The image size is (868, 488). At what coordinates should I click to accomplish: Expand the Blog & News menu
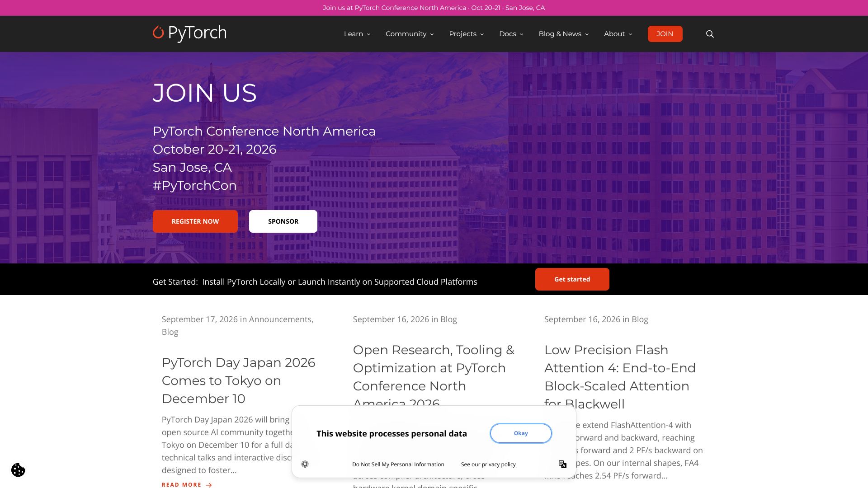pyautogui.click(x=563, y=34)
